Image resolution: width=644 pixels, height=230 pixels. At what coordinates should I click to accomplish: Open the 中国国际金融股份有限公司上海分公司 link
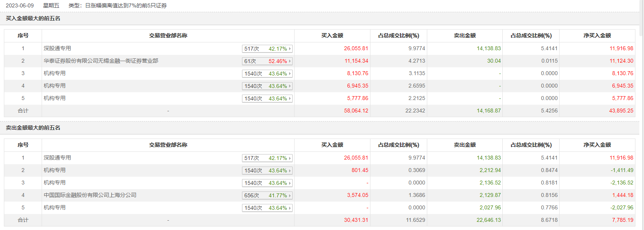point(90,195)
